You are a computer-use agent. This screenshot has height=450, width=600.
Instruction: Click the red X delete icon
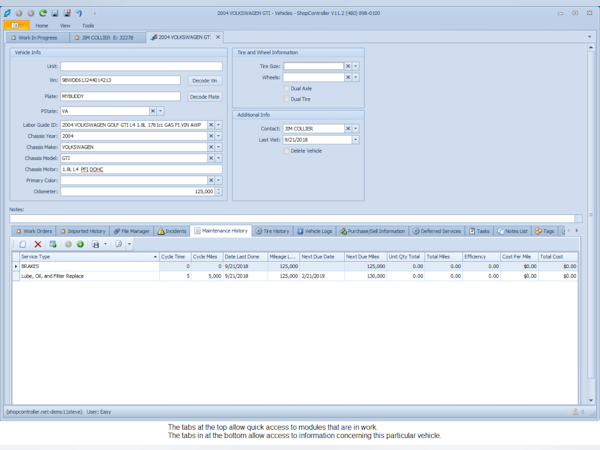tap(38, 244)
